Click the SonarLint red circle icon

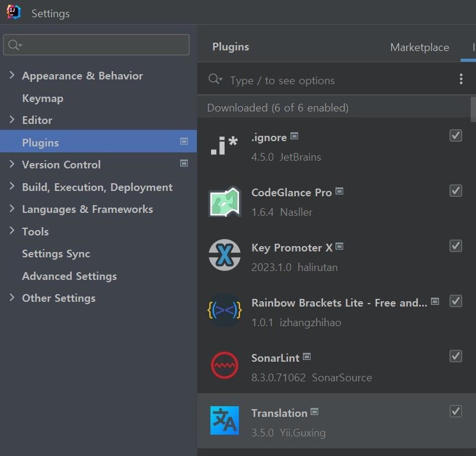click(225, 365)
